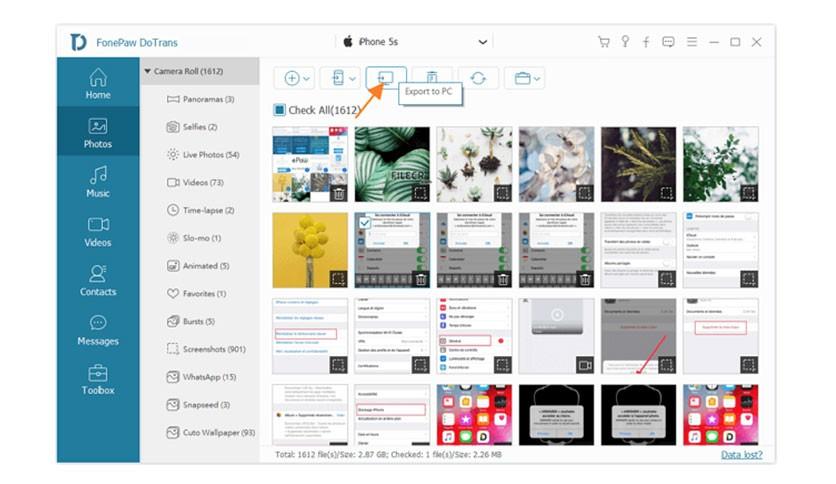Click the shopping cart icon
Image resolution: width=836 pixels, height=484 pixels.
point(604,42)
